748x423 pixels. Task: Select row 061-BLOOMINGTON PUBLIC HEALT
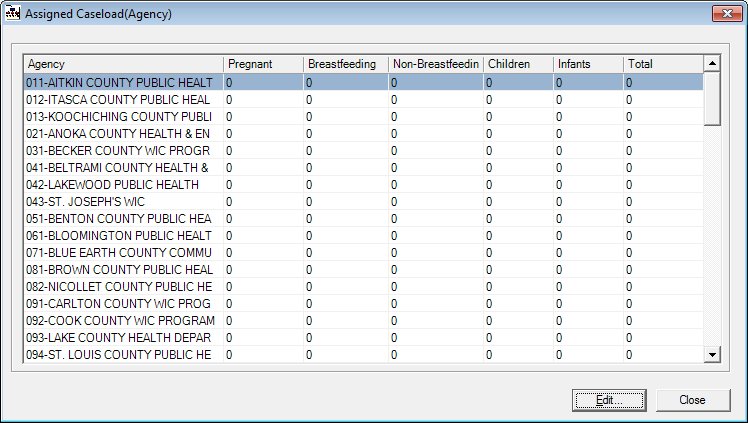pyautogui.click(x=364, y=236)
